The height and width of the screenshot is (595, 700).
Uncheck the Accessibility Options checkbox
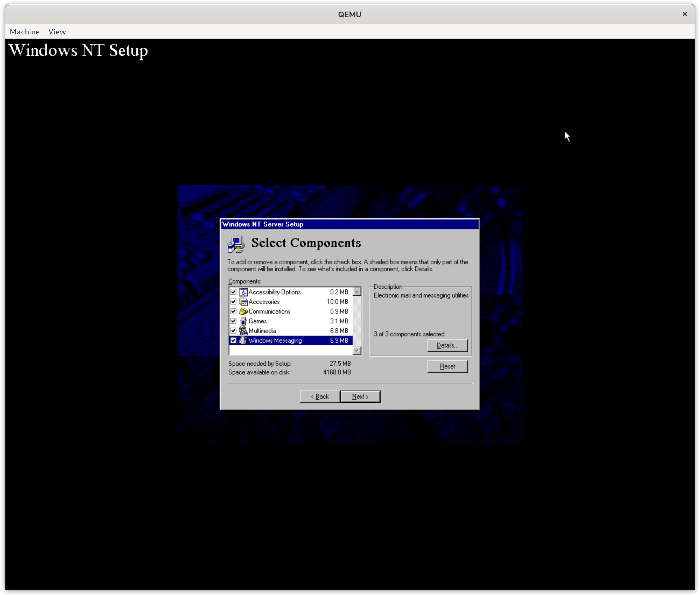tap(233, 292)
